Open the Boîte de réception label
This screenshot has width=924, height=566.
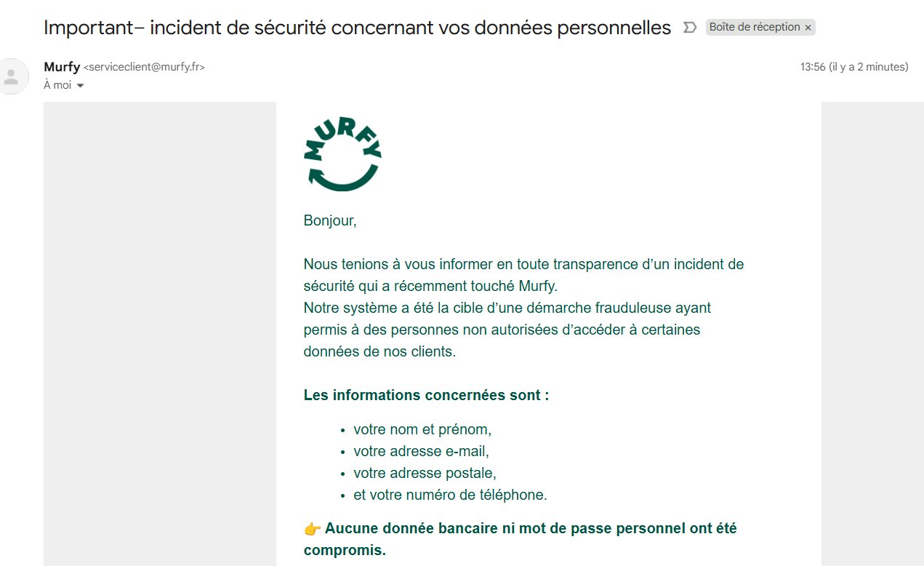click(754, 28)
